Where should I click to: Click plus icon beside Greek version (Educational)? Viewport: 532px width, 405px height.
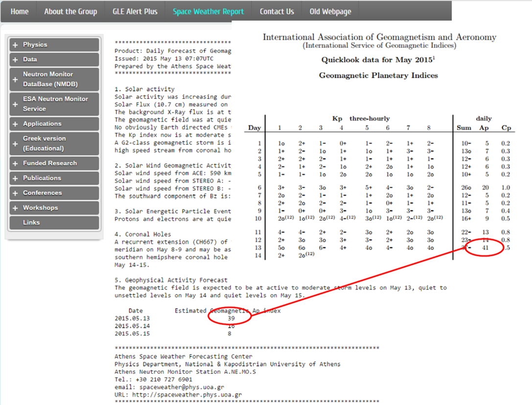(15, 144)
